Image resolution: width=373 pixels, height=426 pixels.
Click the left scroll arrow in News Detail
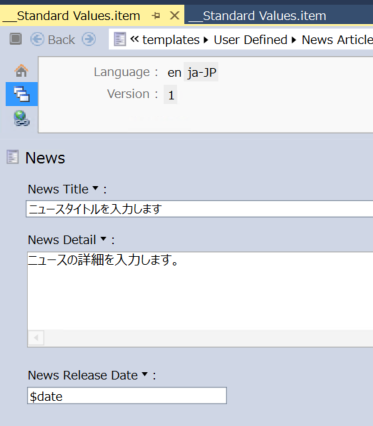tap(36, 338)
